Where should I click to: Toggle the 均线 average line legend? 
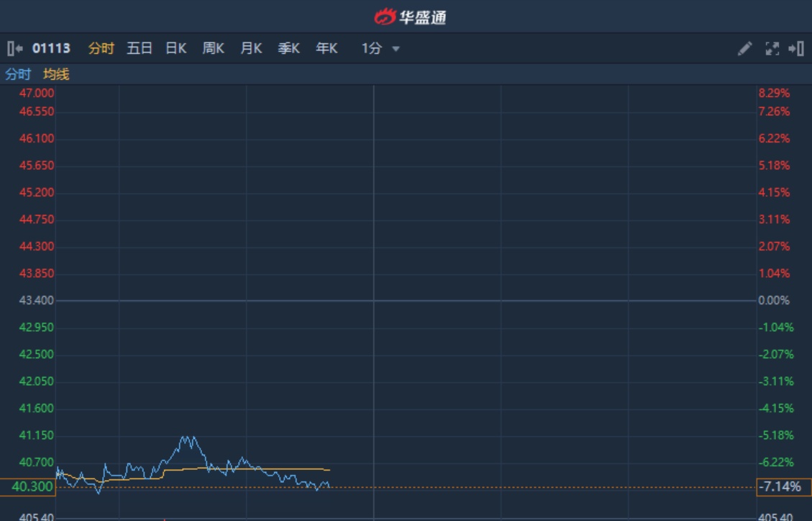click(56, 74)
